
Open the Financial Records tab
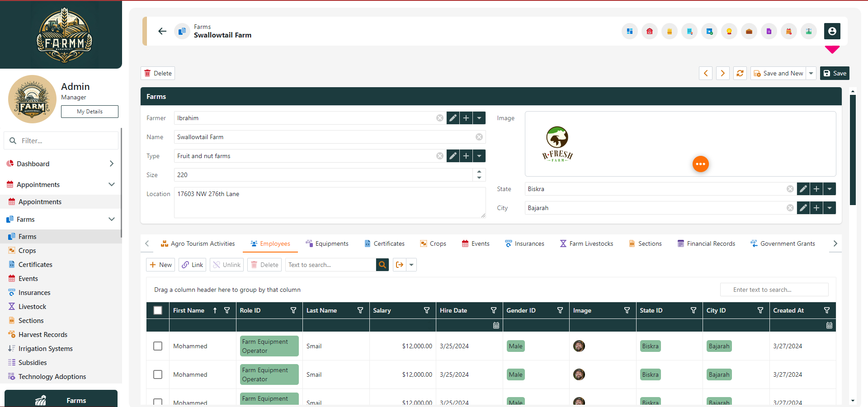[706, 243]
